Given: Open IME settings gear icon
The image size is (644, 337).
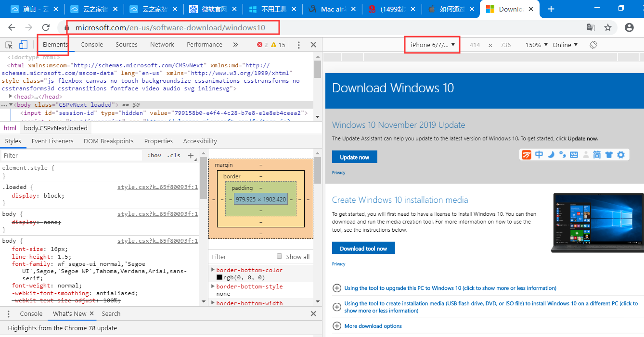Looking at the screenshot, I should pyautogui.click(x=621, y=155).
